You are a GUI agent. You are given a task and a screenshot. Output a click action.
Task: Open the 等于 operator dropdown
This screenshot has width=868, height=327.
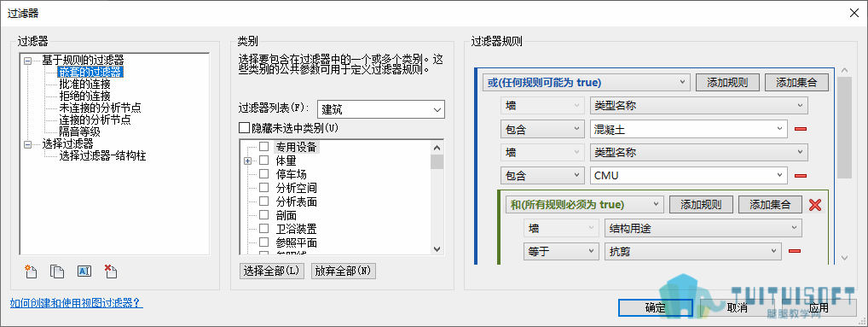coord(561,252)
